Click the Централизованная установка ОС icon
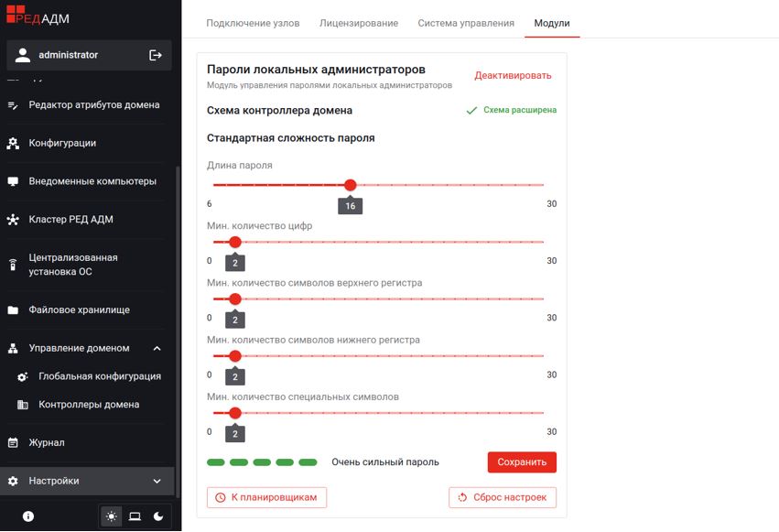 (x=13, y=265)
